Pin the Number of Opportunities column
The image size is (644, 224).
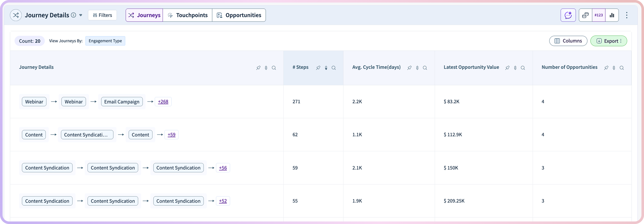pyautogui.click(x=606, y=68)
